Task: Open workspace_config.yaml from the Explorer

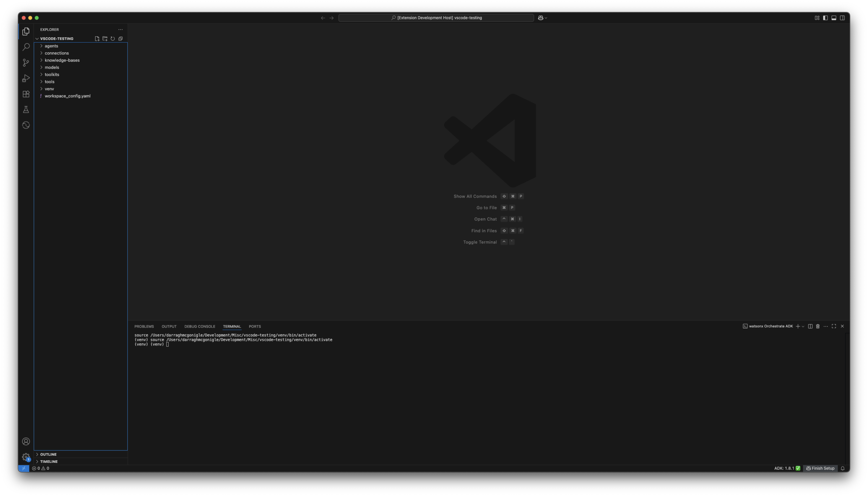Action: point(68,96)
